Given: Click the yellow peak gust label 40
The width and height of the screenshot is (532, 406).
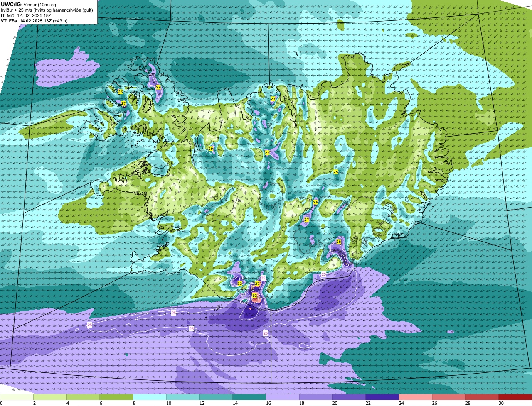Looking at the screenshot, I should click(254, 296).
